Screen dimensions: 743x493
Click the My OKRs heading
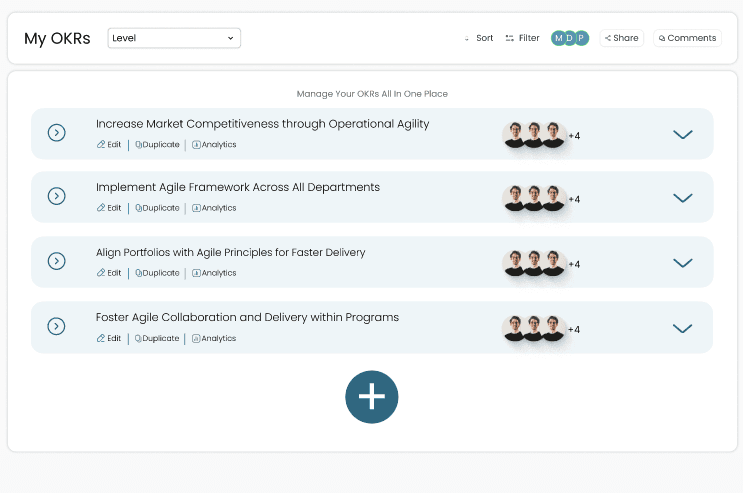click(x=57, y=38)
